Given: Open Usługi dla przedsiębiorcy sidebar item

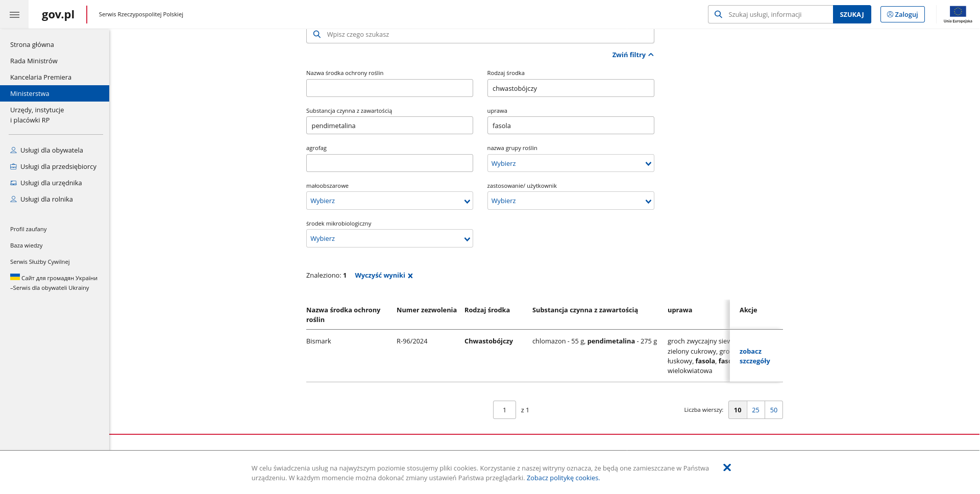Looking at the screenshot, I should click(x=58, y=167).
